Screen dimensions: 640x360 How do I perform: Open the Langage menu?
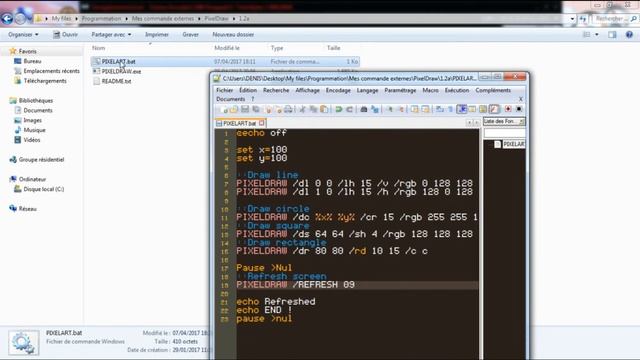pyautogui.click(x=367, y=90)
